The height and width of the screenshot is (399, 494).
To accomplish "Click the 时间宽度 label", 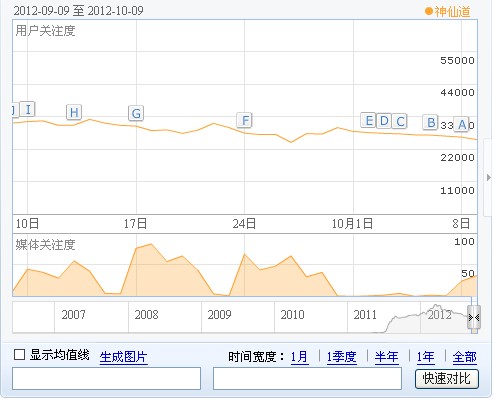I will 257,357.
